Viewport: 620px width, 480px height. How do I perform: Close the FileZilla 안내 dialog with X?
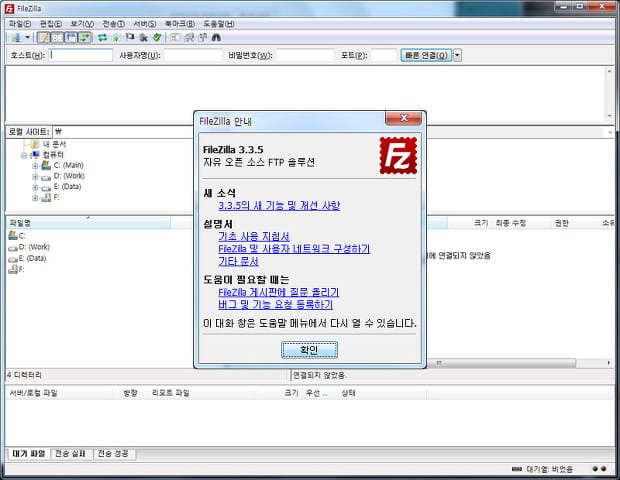404,118
